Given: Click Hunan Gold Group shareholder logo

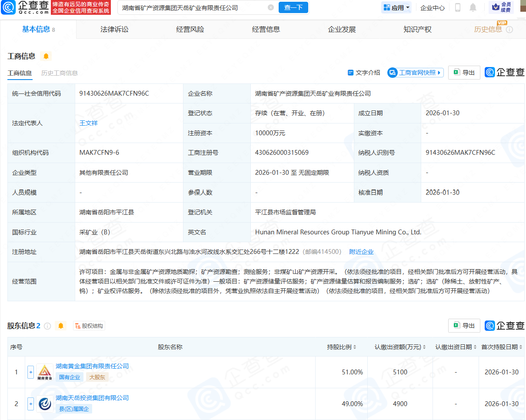Looking at the screenshot, I should (x=44, y=372).
